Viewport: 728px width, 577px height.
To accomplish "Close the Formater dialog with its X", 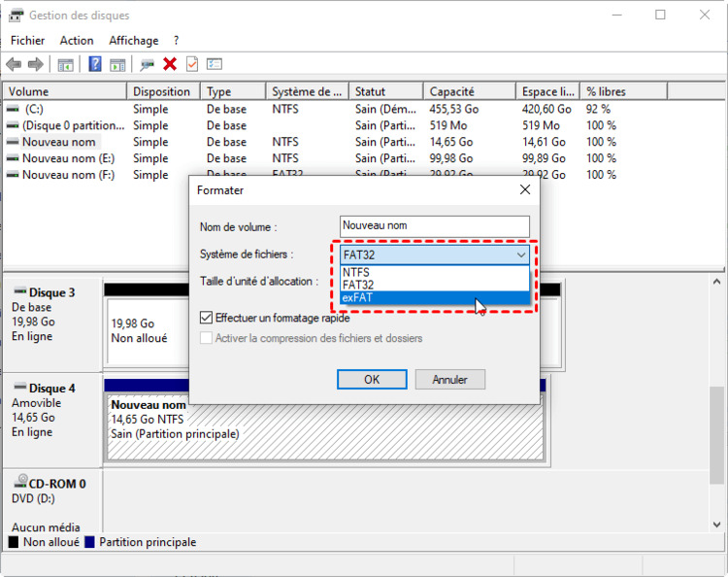I will 525,189.
